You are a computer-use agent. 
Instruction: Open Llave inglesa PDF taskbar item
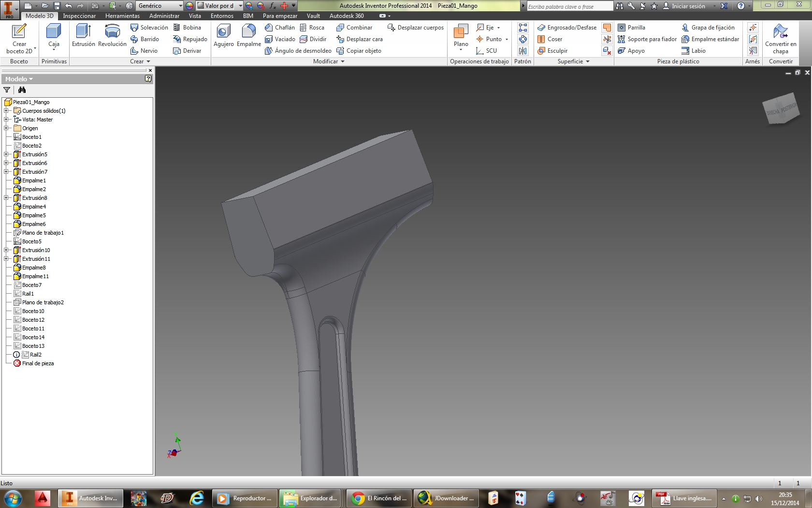click(684, 498)
